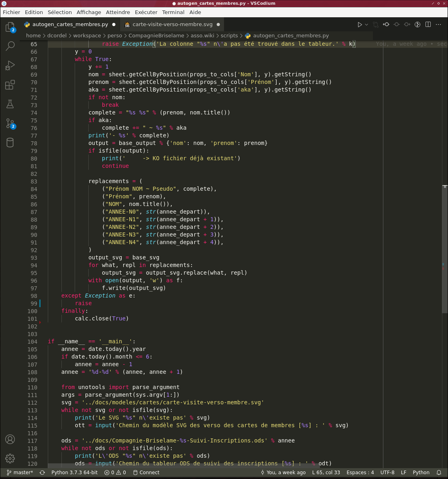
Task: Open notifications bell icon
Action: (439, 472)
